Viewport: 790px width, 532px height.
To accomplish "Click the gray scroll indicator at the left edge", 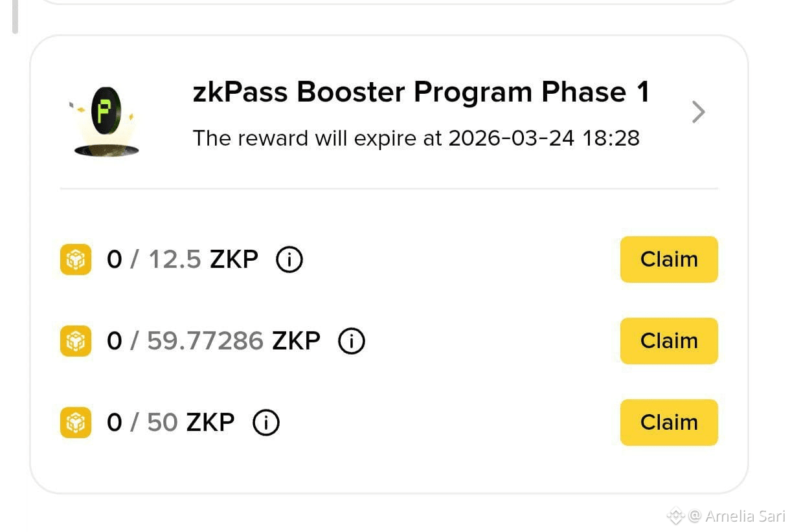I will pyautogui.click(x=15, y=16).
